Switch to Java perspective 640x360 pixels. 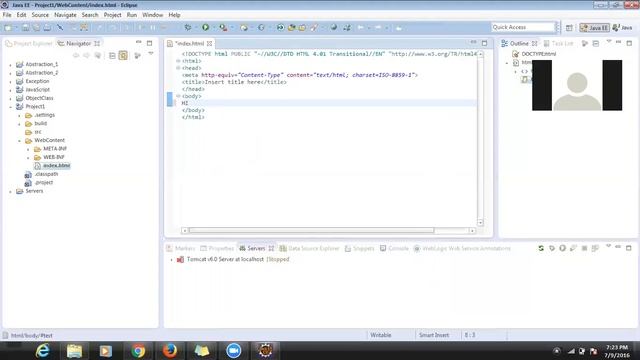(x=622, y=28)
